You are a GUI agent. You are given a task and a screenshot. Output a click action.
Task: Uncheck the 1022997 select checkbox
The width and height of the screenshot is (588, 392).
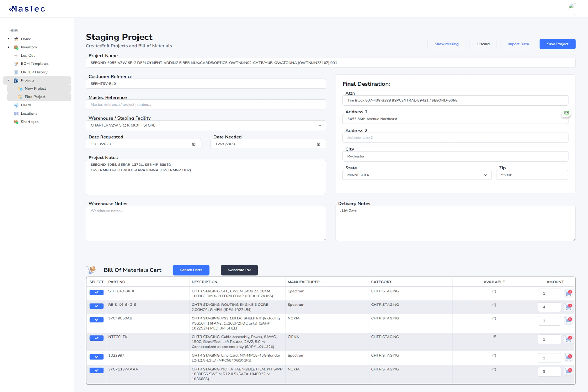(x=96, y=357)
